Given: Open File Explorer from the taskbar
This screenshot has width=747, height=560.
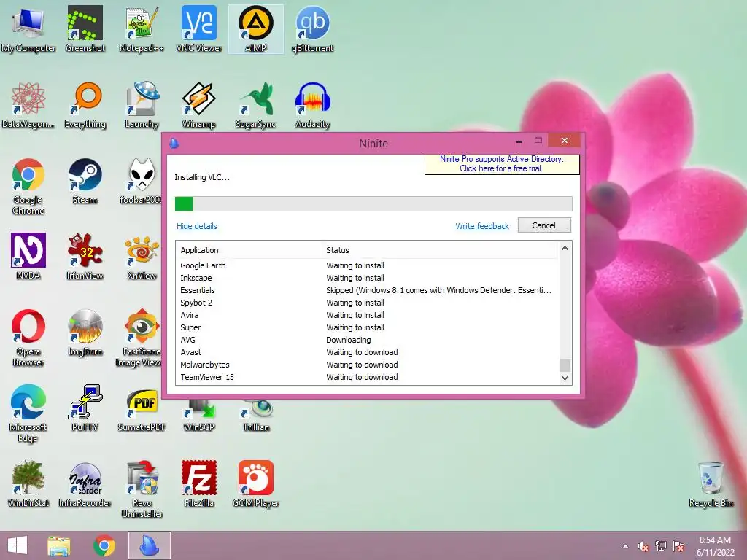Looking at the screenshot, I should click(59, 545).
